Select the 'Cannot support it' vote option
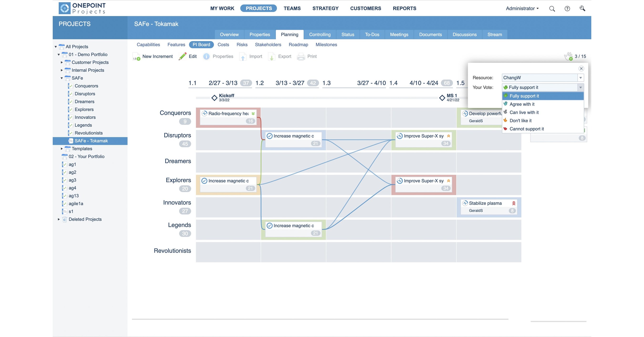644x337 pixels. [527, 129]
